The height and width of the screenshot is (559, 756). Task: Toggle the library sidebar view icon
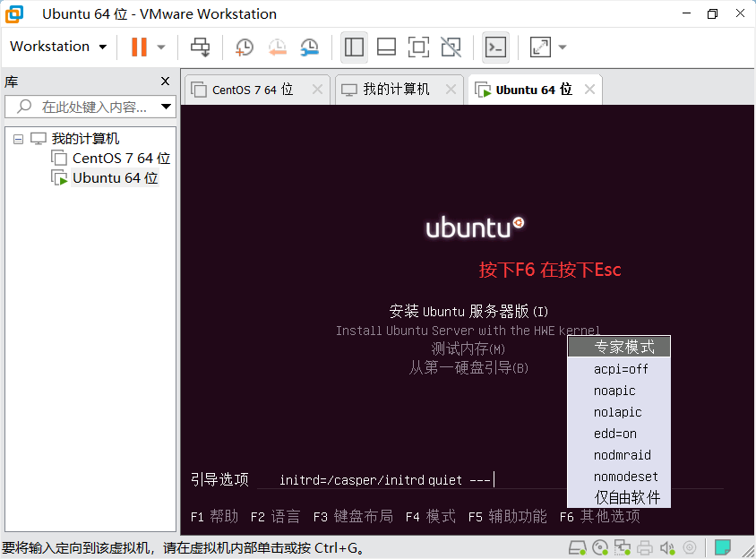click(x=354, y=47)
